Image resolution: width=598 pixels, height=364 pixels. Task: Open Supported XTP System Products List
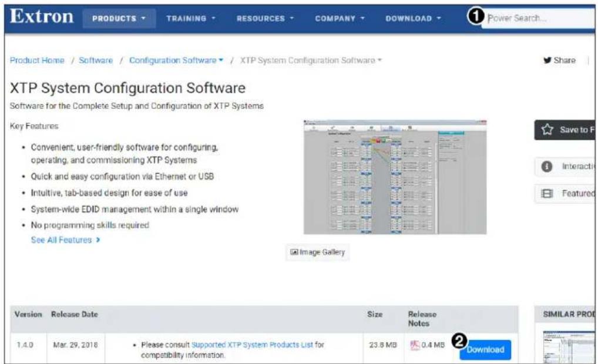pos(252,345)
